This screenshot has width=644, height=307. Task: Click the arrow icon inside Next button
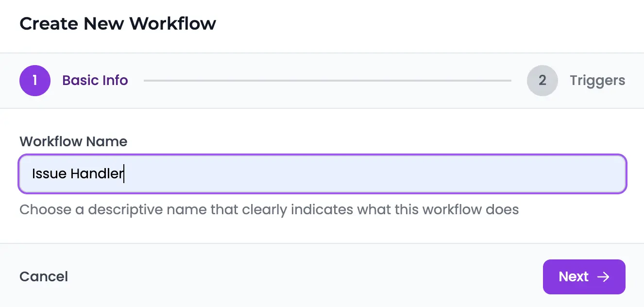[x=604, y=277]
